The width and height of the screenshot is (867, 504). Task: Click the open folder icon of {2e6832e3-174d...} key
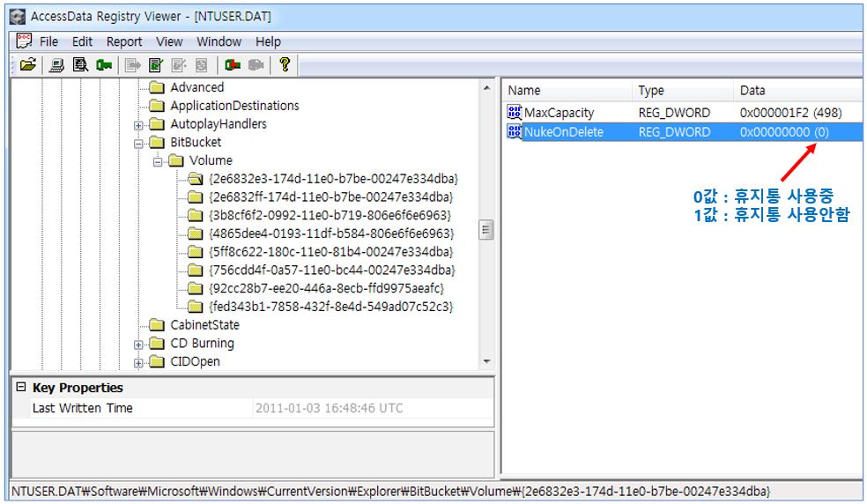195,179
